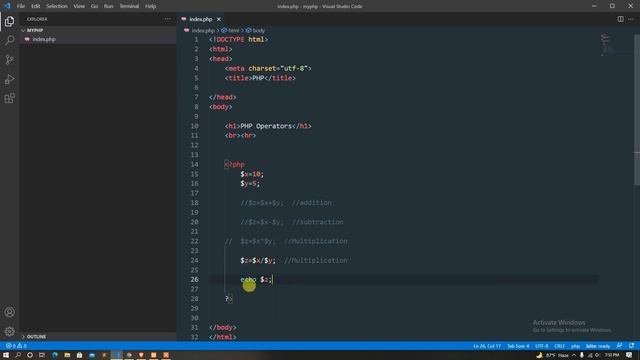
Task: Change the UTF-8 encoding selection
Action: coord(542,346)
